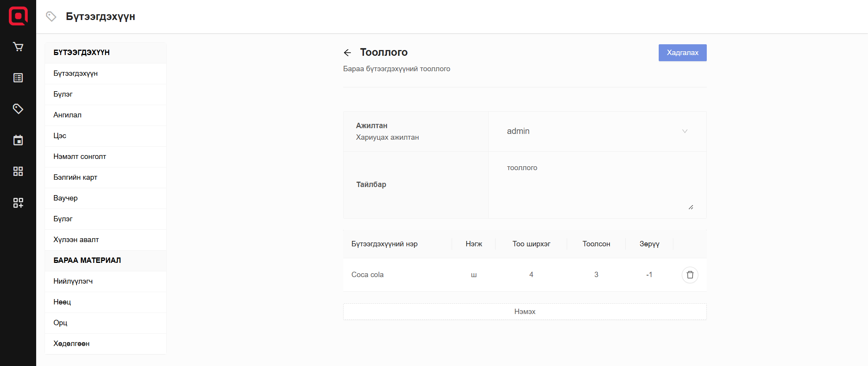Click the Нэмэх add row button
The image size is (868, 366).
click(x=524, y=312)
